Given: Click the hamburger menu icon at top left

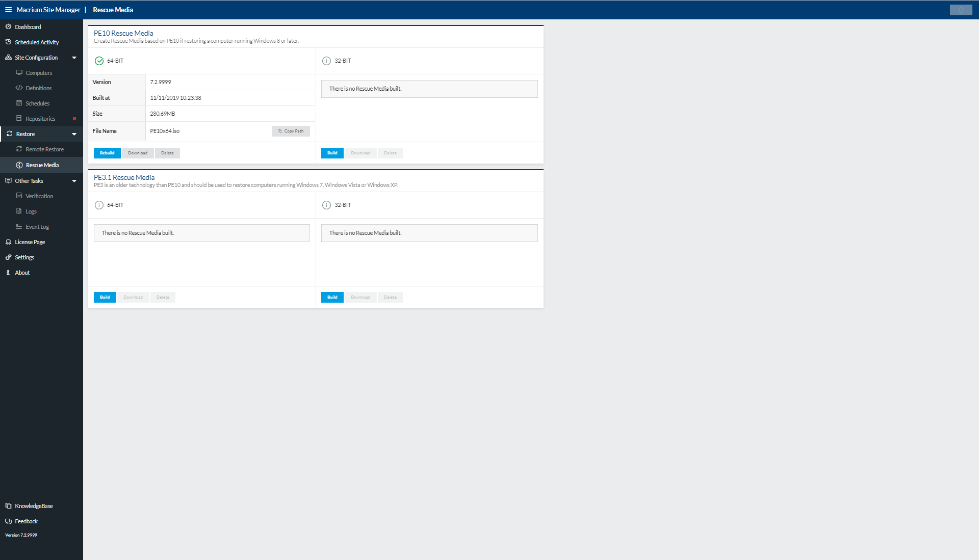Looking at the screenshot, I should tap(9, 10).
